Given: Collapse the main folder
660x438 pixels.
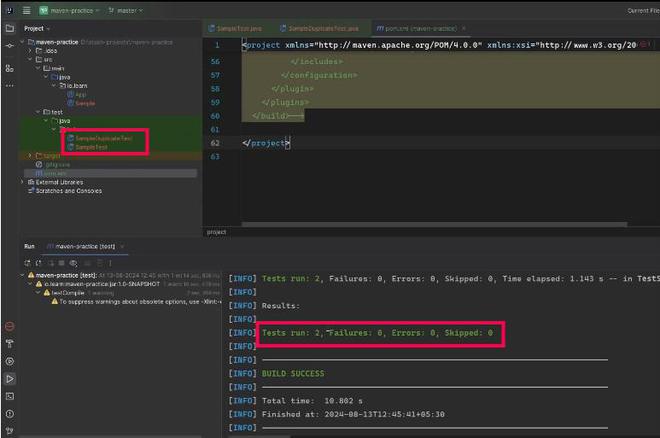Looking at the screenshot, I should pyautogui.click(x=38, y=68).
